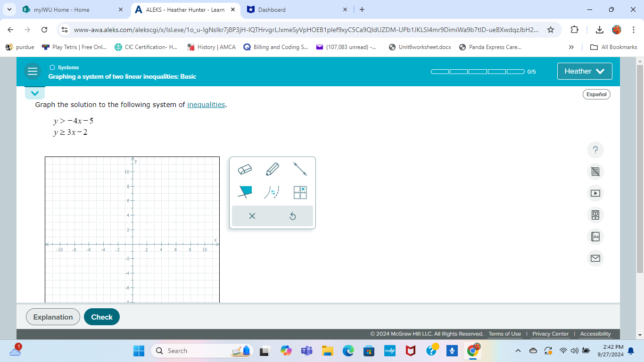Screen dimensions: 644x362
Task: Click inside the coordinate graph area
Action: [x=132, y=230]
